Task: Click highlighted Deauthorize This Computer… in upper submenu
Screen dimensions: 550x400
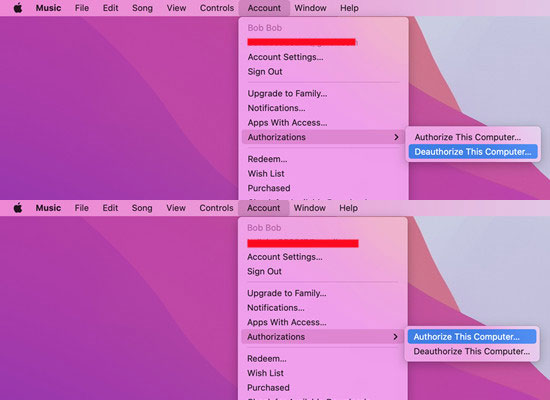Action: coord(473,152)
